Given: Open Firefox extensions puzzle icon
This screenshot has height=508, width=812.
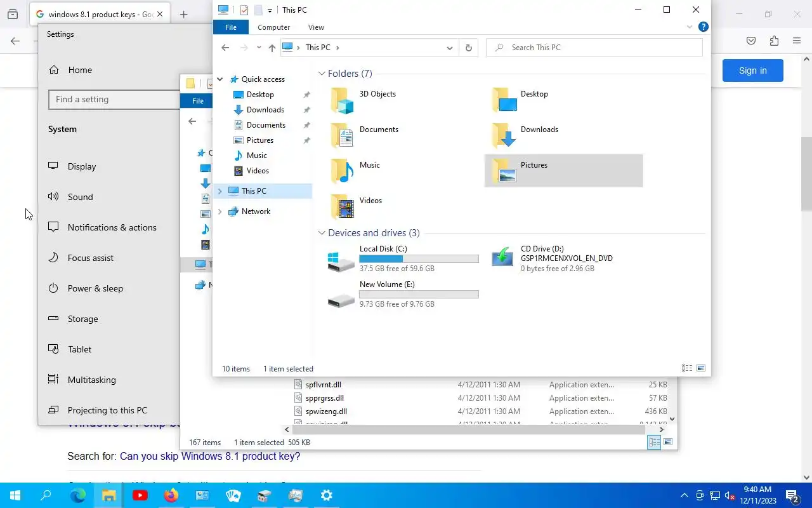Looking at the screenshot, I should (774, 41).
